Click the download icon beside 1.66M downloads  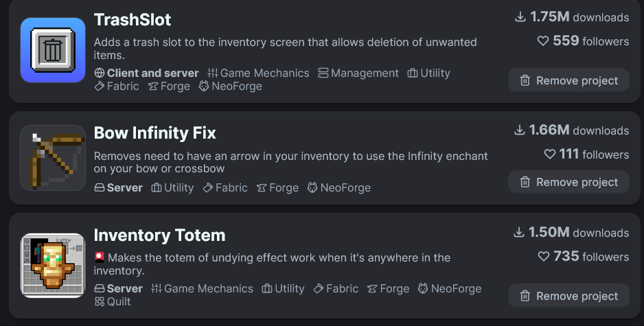point(520,130)
